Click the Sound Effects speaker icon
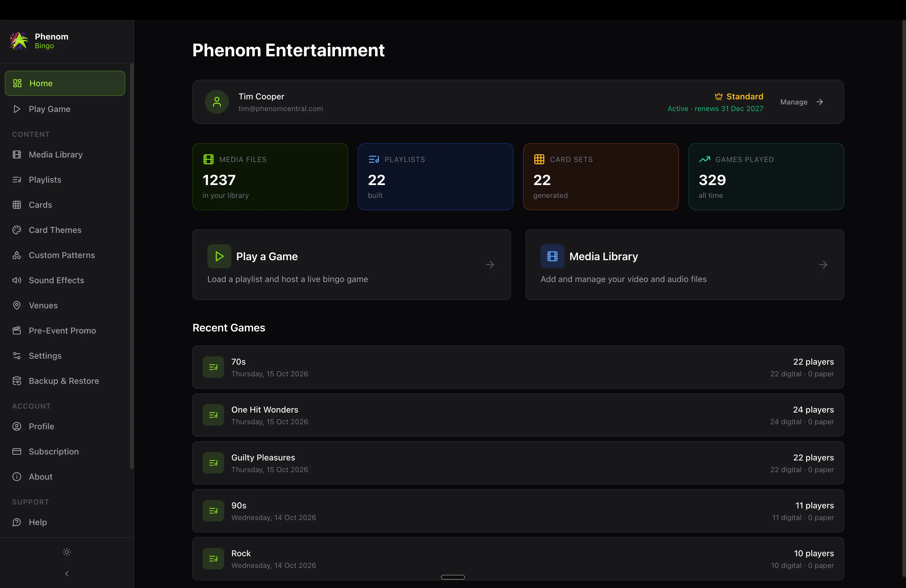Image resolution: width=906 pixels, height=588 pixels. point(17,280)
